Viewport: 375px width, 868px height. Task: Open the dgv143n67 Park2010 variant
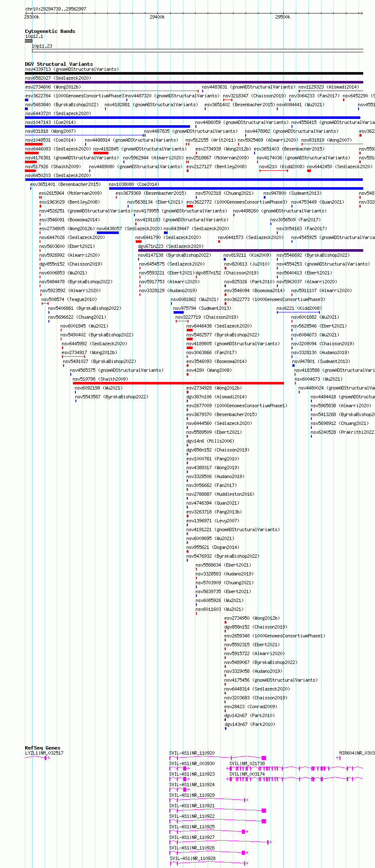pos(249,724)
